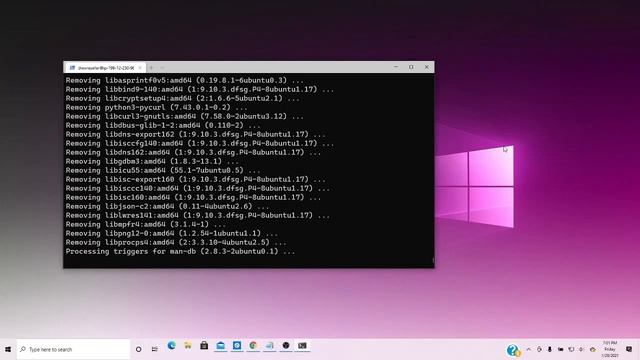Click the line removing libbind9-140:amd64
Viewport: 640px width, 360px height.
[x=200, y=89]
